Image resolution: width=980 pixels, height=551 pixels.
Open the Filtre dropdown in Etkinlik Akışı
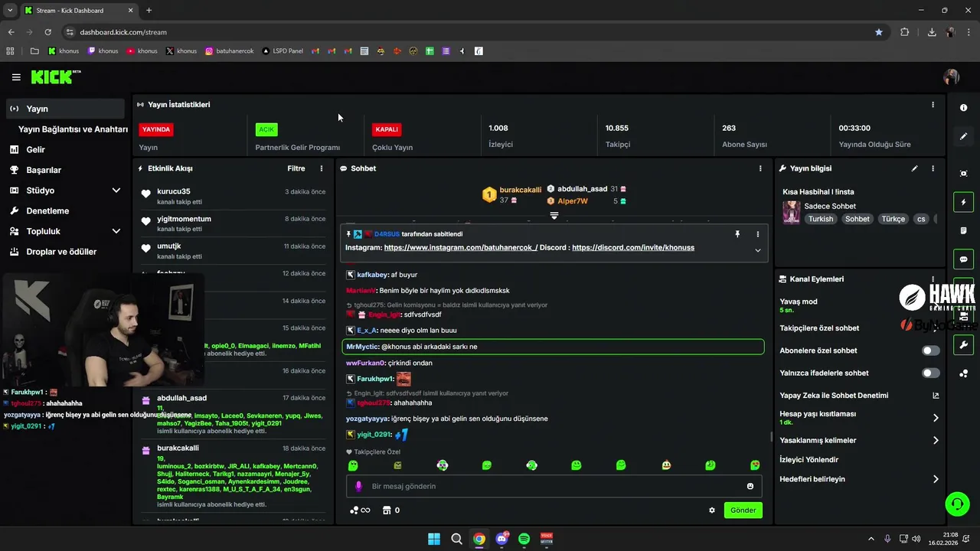296,168
